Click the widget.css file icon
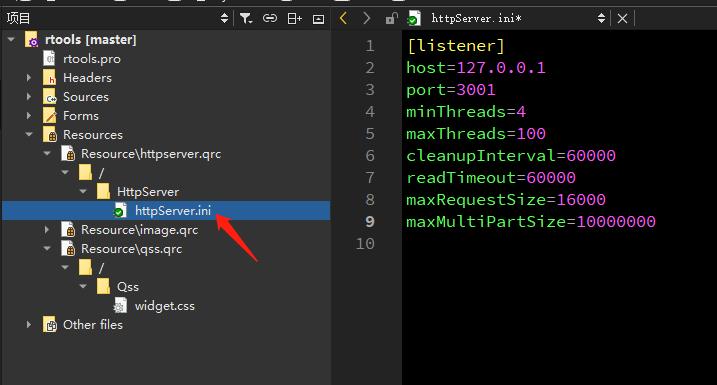The image size is (717, 385). [120, 305]
